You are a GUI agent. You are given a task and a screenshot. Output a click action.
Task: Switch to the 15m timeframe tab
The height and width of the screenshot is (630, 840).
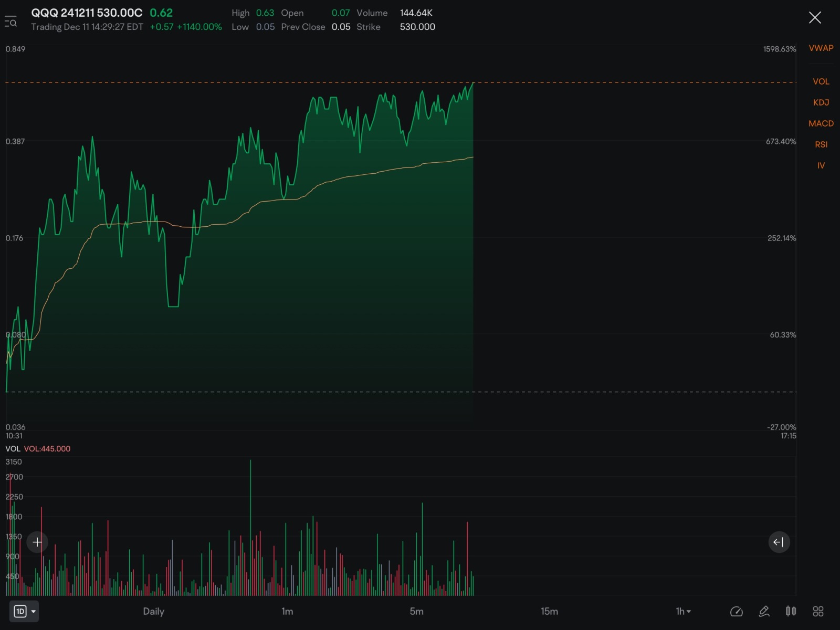tap(549, 611)
